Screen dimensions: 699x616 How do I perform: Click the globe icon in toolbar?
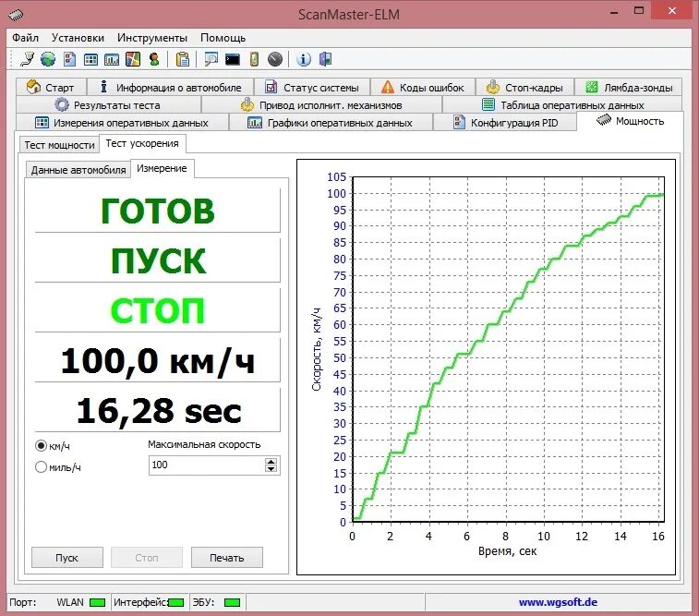point(48,59)
